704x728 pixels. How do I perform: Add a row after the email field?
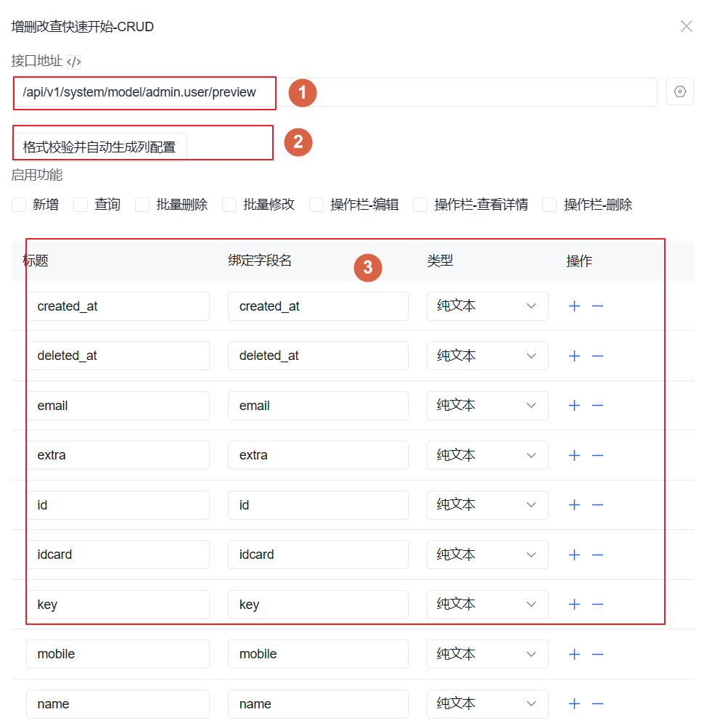[x=574, y=406]
